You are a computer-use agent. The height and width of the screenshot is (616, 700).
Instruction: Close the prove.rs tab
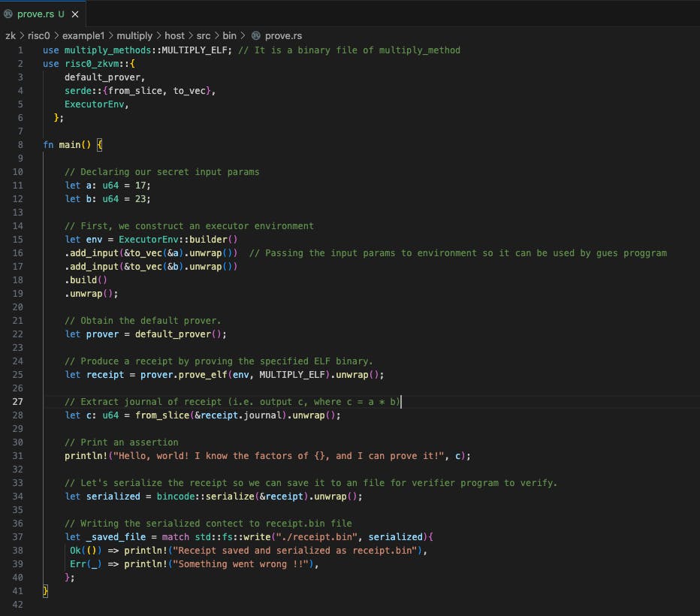pyautogui.click(x=75, y=14)
